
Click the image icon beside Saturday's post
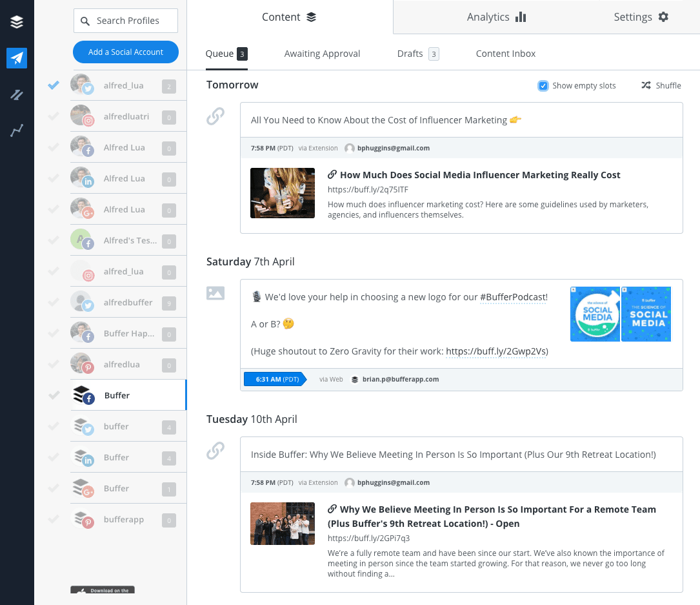[215, 292]
